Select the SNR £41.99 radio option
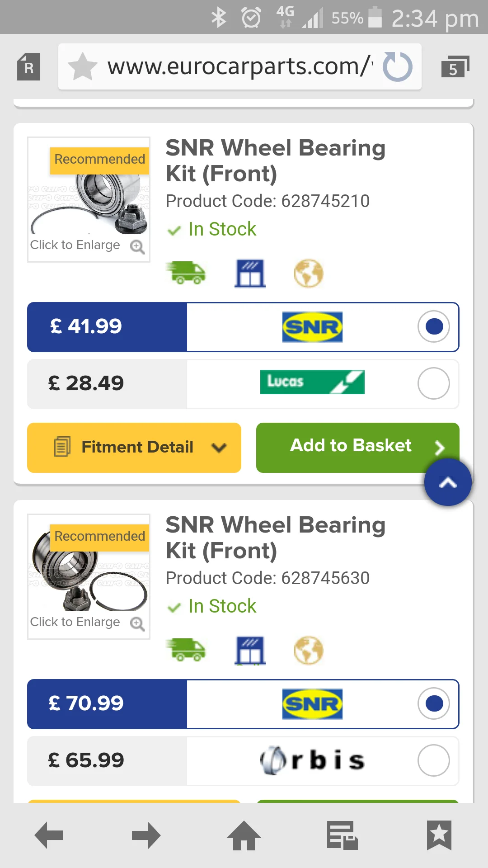 coord(434,326)
